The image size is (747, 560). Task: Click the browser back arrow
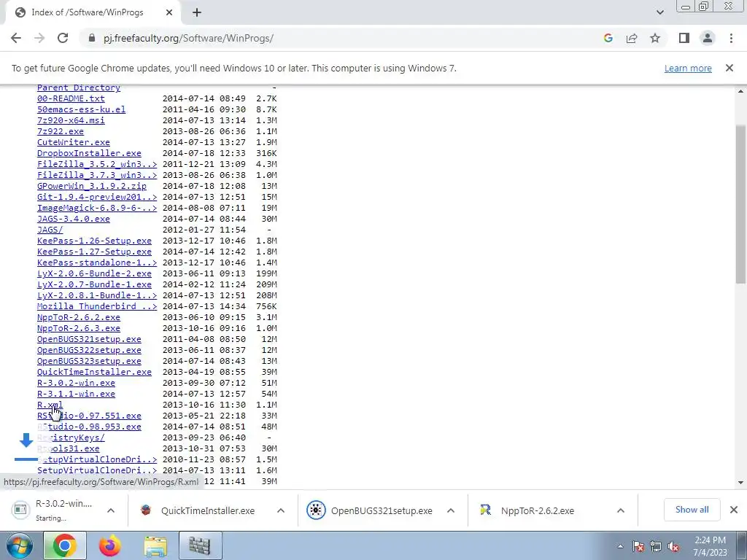[16, 38]
